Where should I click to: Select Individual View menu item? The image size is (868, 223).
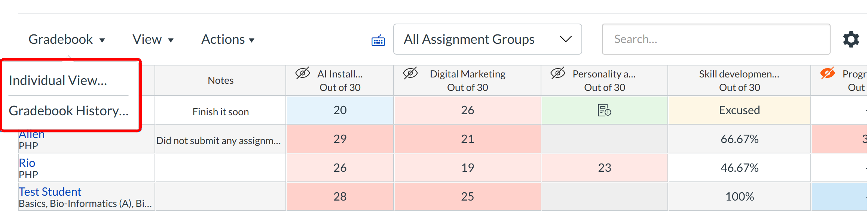click(58, 80)
